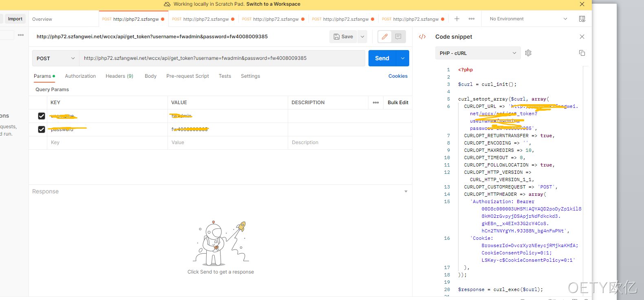644x300 pixels.
Task: Open the No Environment dropdown
Action: point(528,19)
